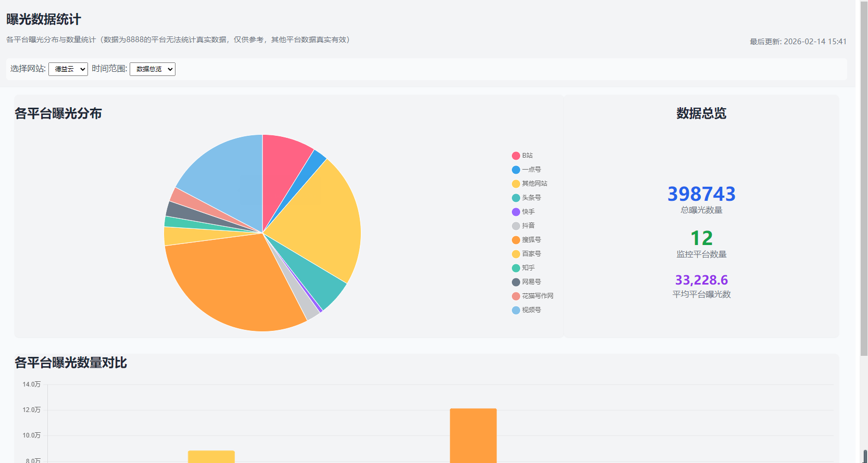Toggle the 百家号 legend entry
The height and width of the screenshot is (463, 868).
click(531, 254)
